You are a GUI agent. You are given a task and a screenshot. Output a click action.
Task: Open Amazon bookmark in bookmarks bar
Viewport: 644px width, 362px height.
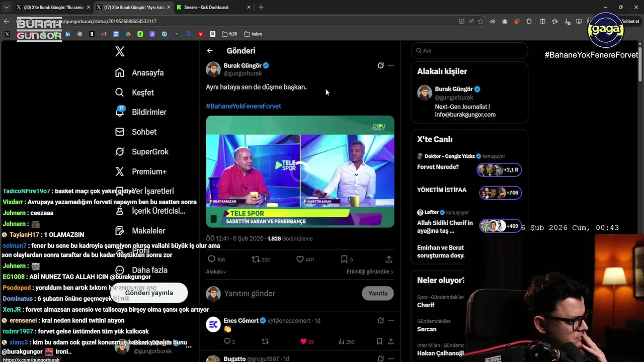click(212, 34)
